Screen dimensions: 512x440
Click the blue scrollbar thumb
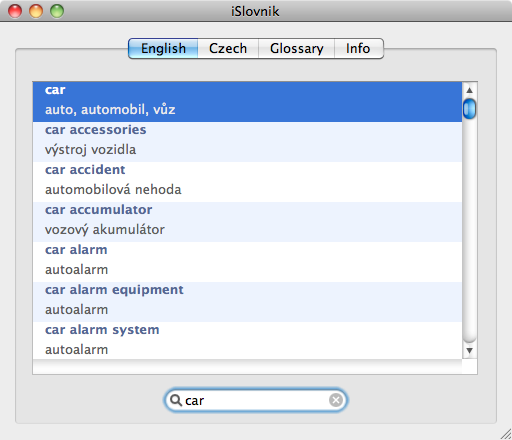(x=470, y=109)
